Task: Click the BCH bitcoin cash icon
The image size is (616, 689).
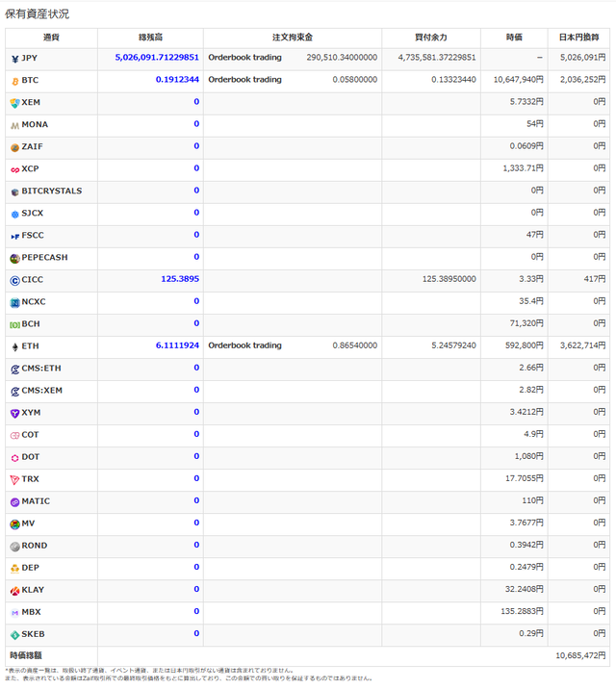Action: pos(15,324)
